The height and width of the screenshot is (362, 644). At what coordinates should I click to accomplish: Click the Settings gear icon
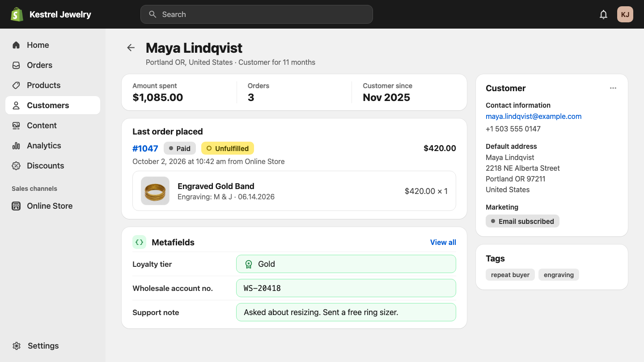pos(17,346)
